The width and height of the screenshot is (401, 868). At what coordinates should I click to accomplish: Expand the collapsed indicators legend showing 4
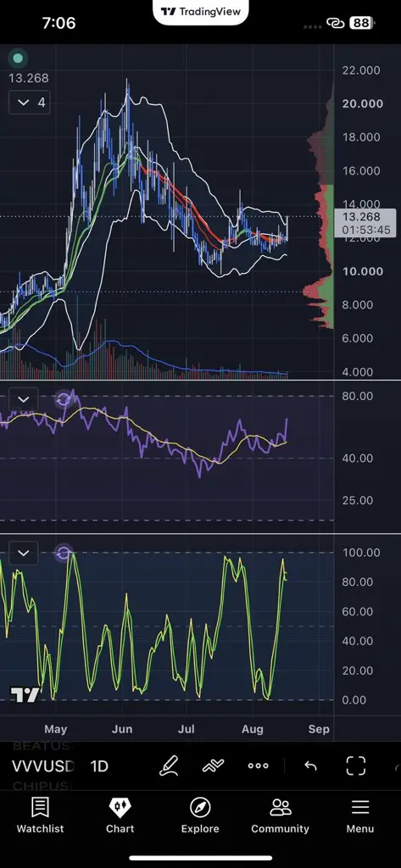pos(30,103)
